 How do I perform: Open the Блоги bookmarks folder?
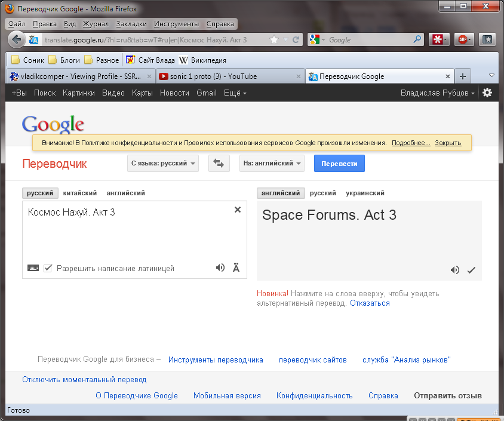coord(64,60)
